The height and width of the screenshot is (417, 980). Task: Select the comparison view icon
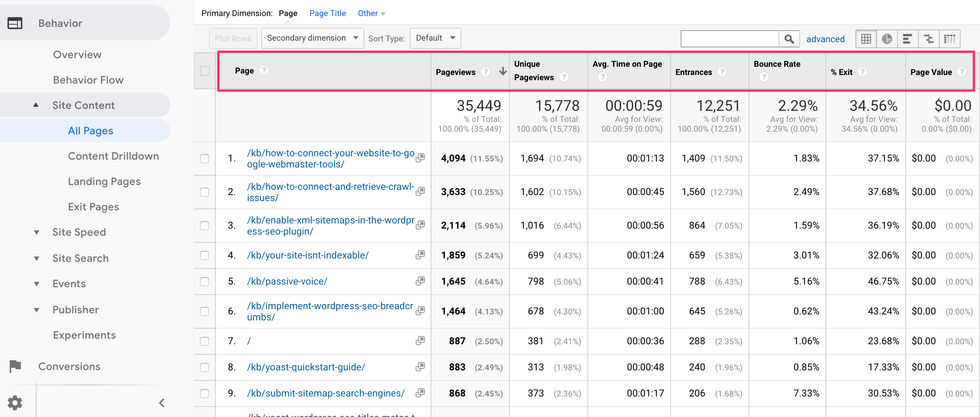pos(928,39)
